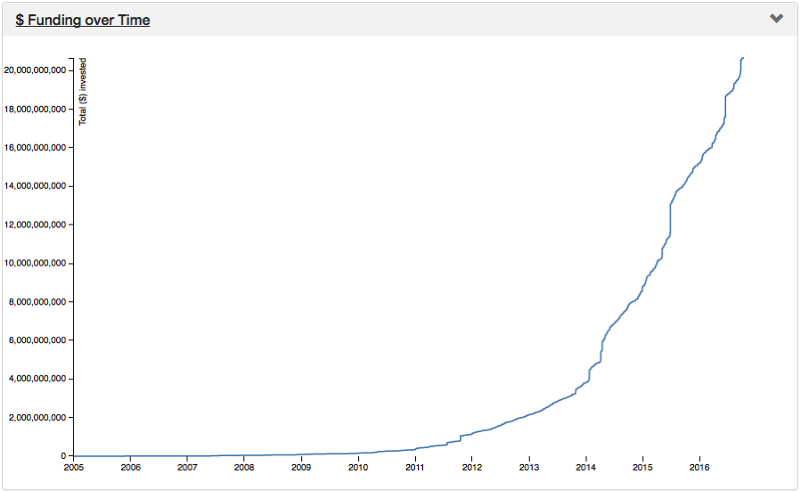Click the 2012 x-axis year label
The image size is (800, 491).
472,467
